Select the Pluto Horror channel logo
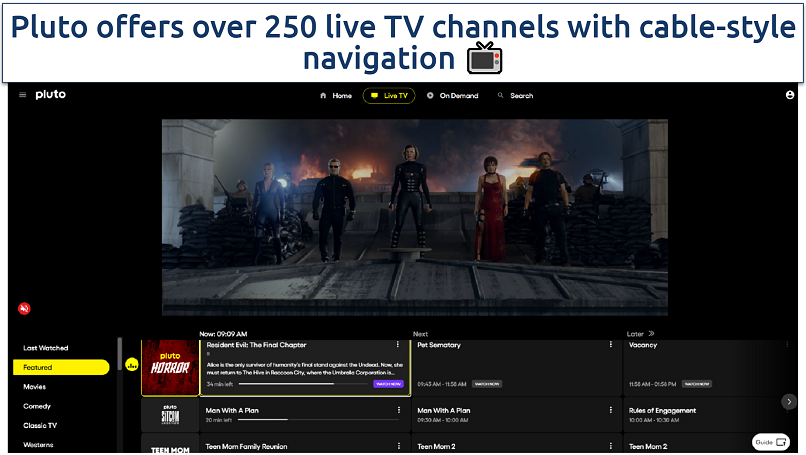 [x=170, y=368]
